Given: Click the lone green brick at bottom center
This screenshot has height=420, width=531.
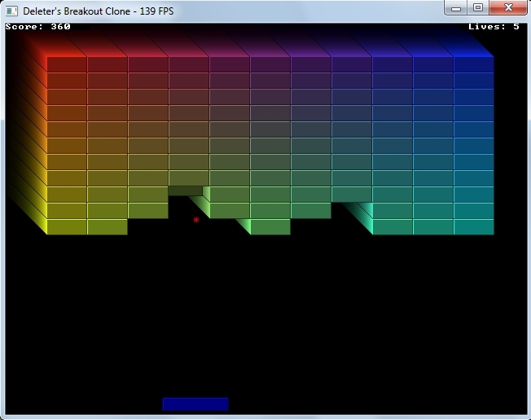Looking at the screenshot, I should pyautogui.click(x=270, y=227).
